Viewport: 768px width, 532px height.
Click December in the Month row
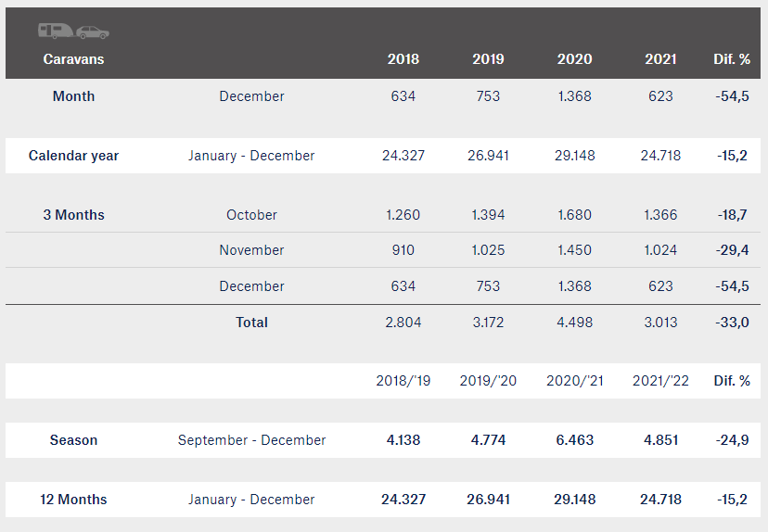pos(251,95)
